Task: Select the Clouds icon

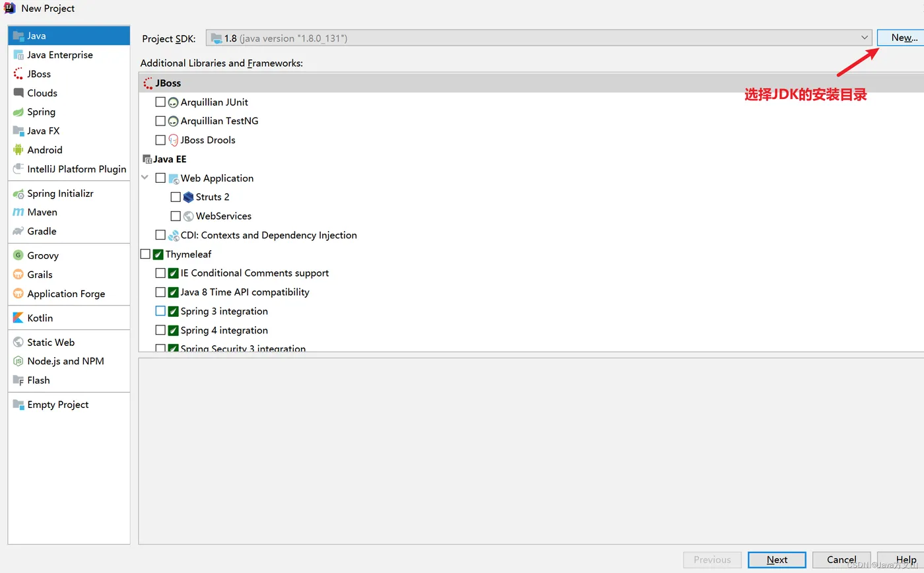Action: 18,93
